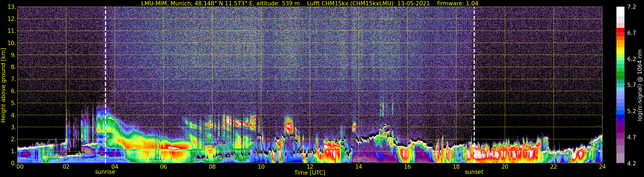The image size is (644, 177).
Task: Click the 10. height tick label
Action: 12,43
